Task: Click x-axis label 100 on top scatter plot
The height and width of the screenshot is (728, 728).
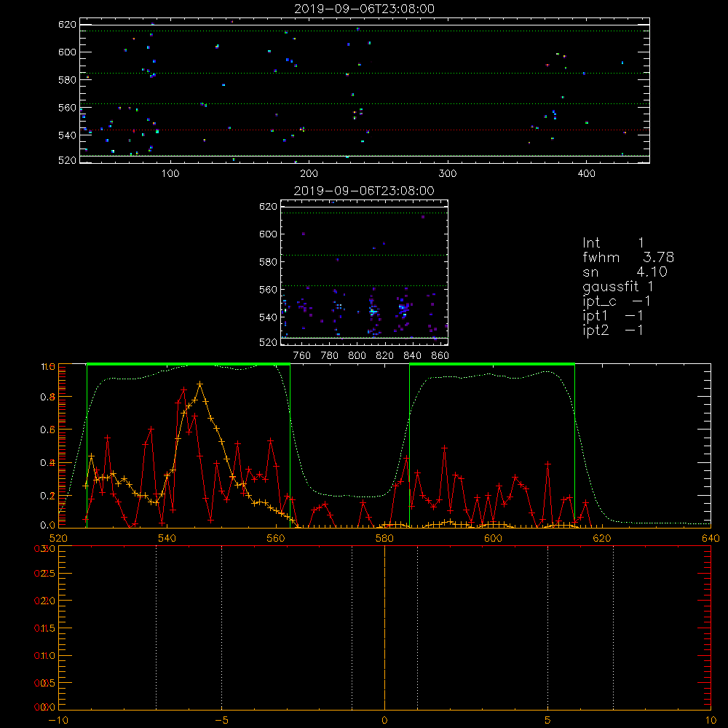Action: pos(170,174)
